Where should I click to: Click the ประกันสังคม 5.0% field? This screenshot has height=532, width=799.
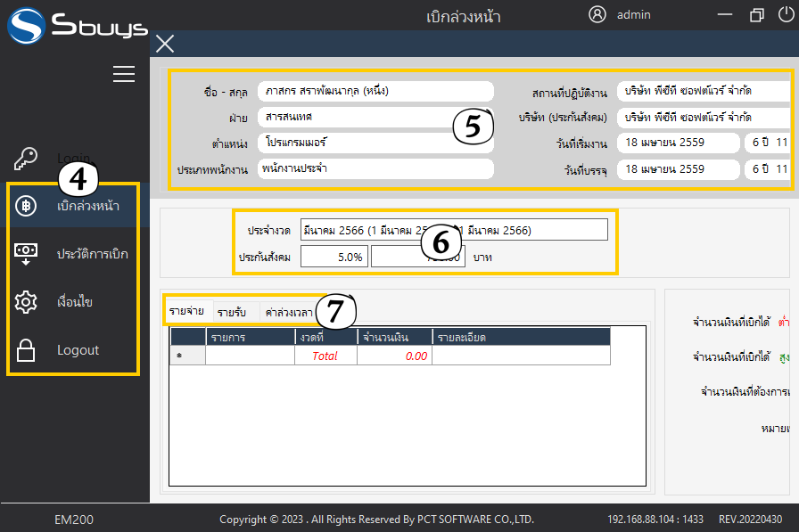pyautogui.click(x=333, y=257)
